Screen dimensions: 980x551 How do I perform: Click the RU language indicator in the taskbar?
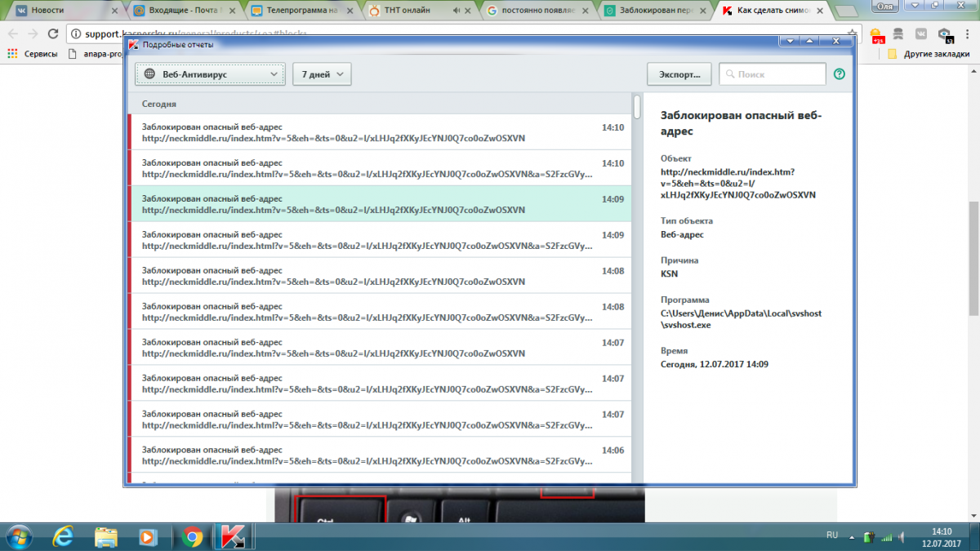click(832, 535)
